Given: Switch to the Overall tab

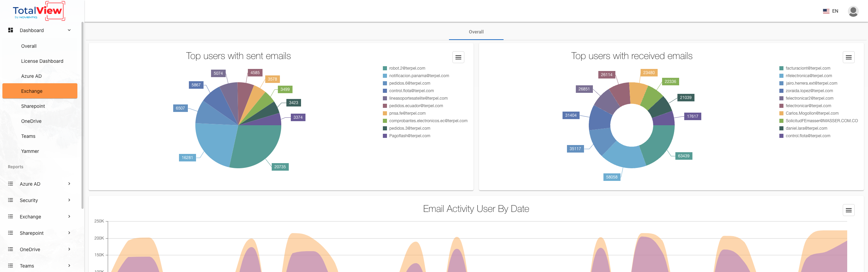Looking at the screenshot, I should click(x=476, y=32).
